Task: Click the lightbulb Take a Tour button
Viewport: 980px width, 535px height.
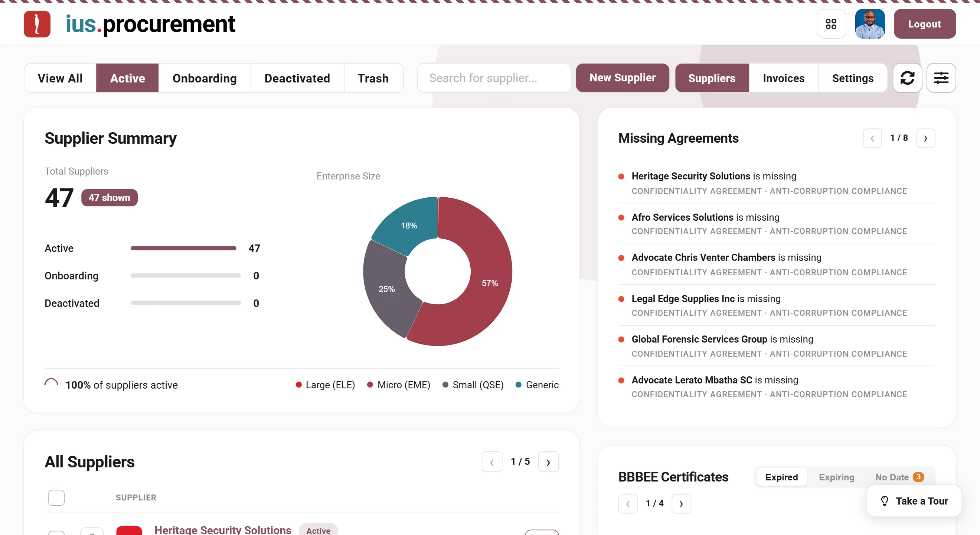Action: pos(914,501)
